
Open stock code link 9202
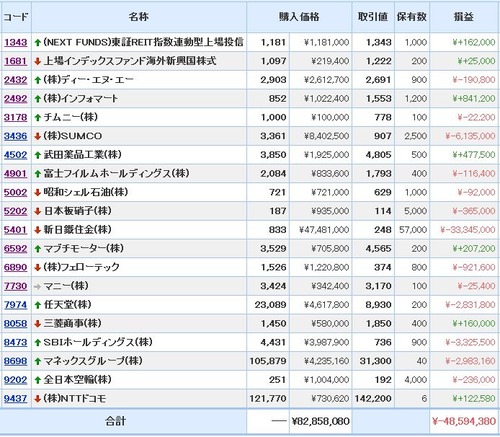click(16, 380)
